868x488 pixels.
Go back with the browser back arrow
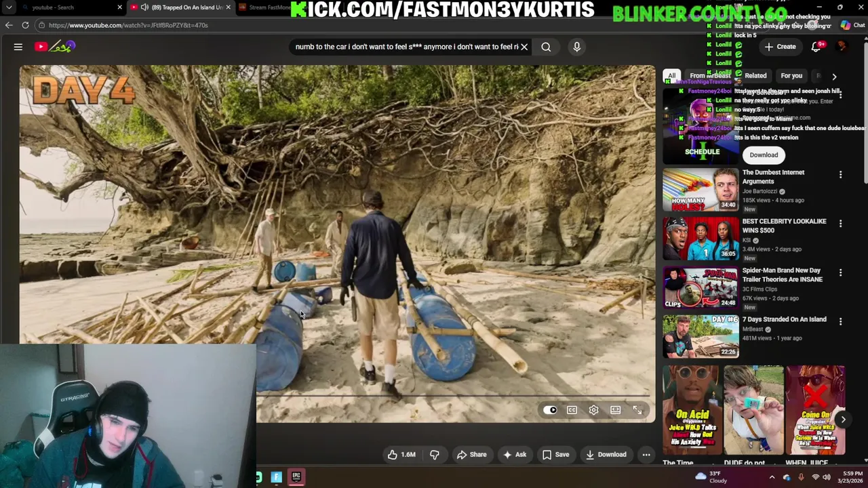click(x=9, y=25)
